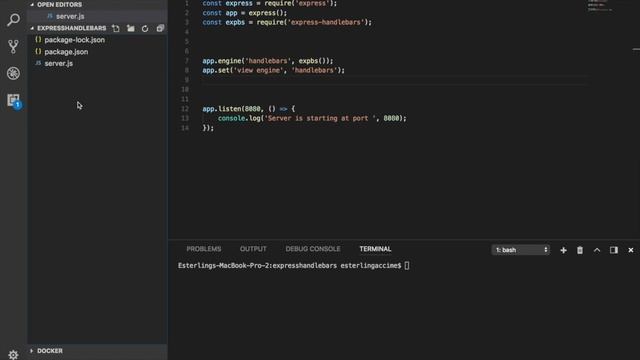Click the code minimap preview
Screen dimensions: 640x360
[x=601, y=6]
